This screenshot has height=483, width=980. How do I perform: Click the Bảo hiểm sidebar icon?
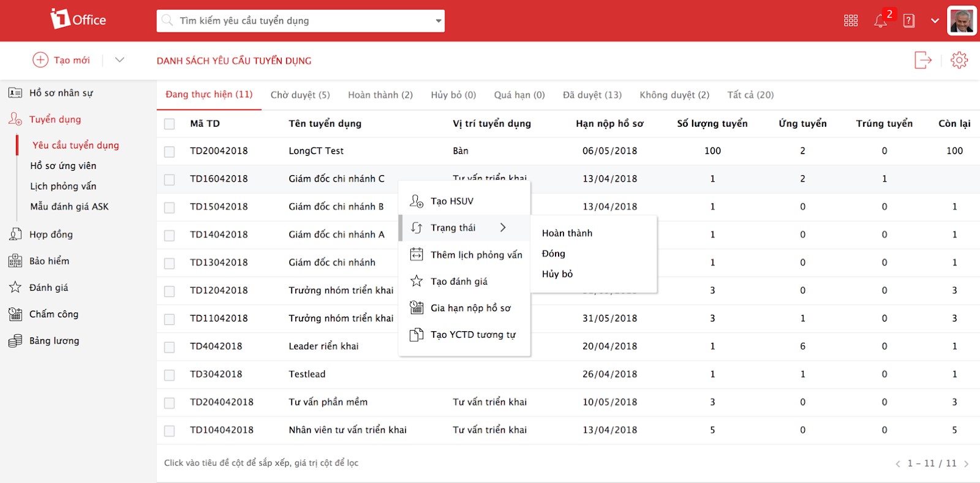coord(15,261)
